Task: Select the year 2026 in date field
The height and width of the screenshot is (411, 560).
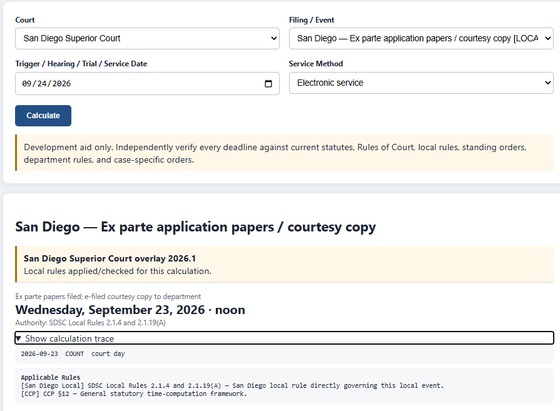Action: tap(61, 84)
